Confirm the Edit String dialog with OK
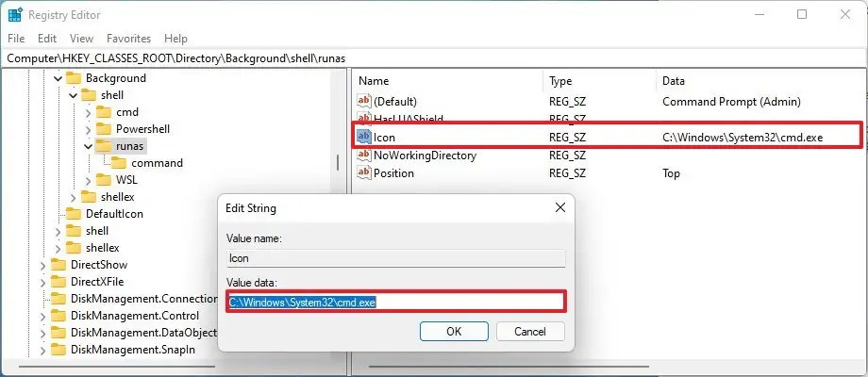868x377 pixels. [454, 331]
